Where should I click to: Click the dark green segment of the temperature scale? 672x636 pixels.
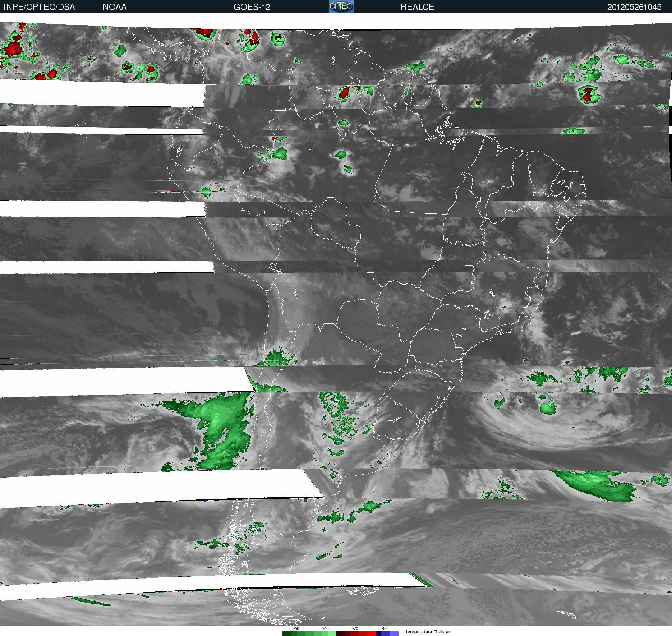tap(287, 633)
